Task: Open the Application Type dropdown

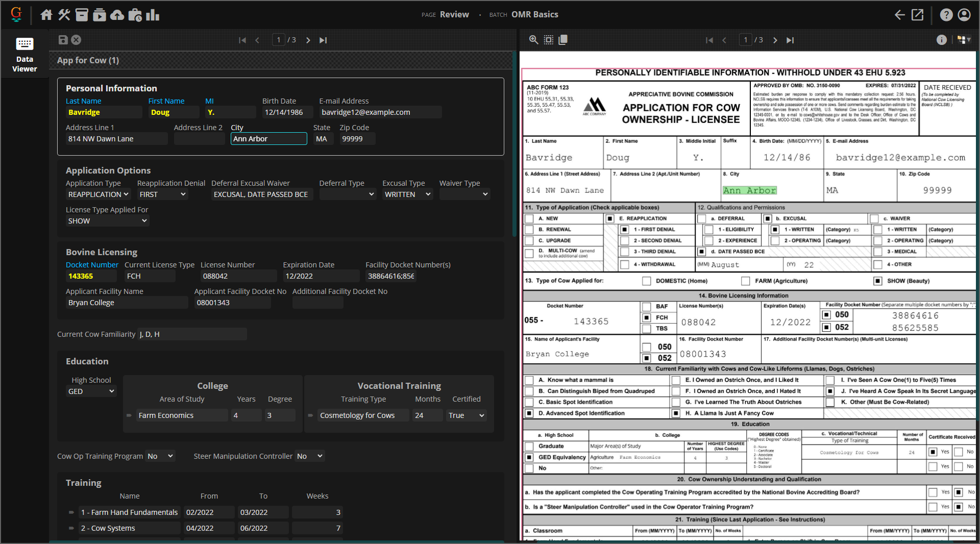Action: coord(98,194)
